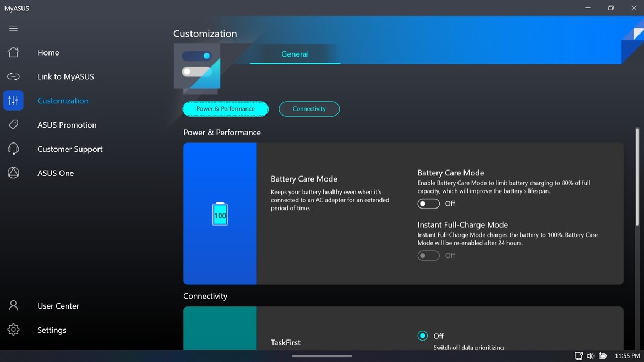The height and width of the screenshot is (362, 644).
Task: Click the ASUS One triangle icon
Action: (13, 173)
